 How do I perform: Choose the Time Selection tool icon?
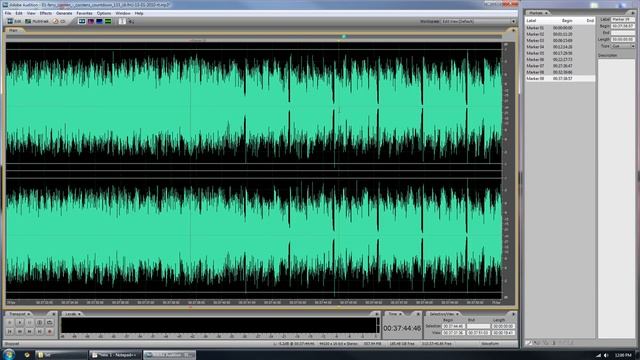[x=122, y=21]
